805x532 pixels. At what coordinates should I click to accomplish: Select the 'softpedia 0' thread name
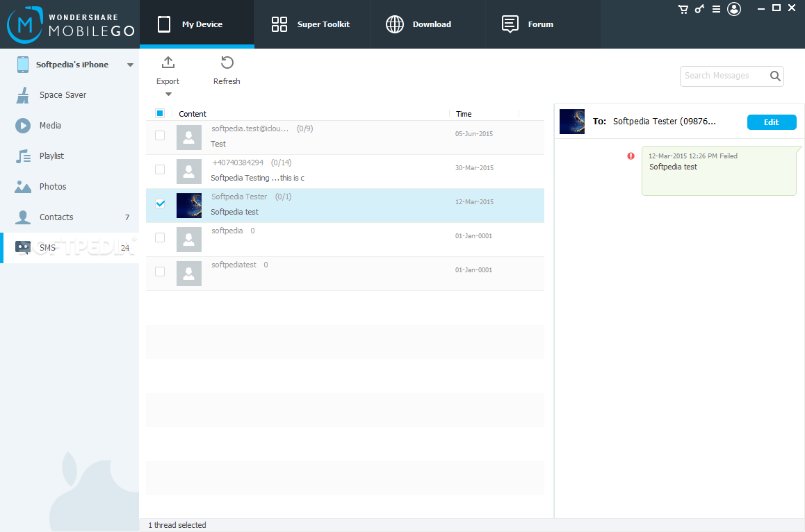(233, 231)
